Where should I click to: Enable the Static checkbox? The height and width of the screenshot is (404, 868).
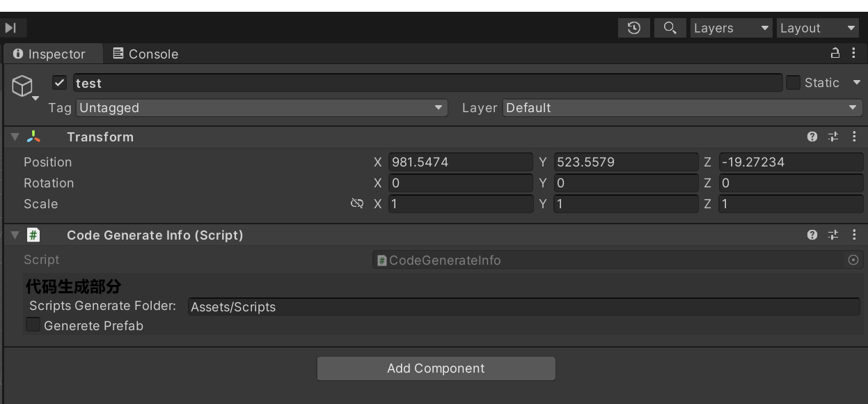point(793,83)
